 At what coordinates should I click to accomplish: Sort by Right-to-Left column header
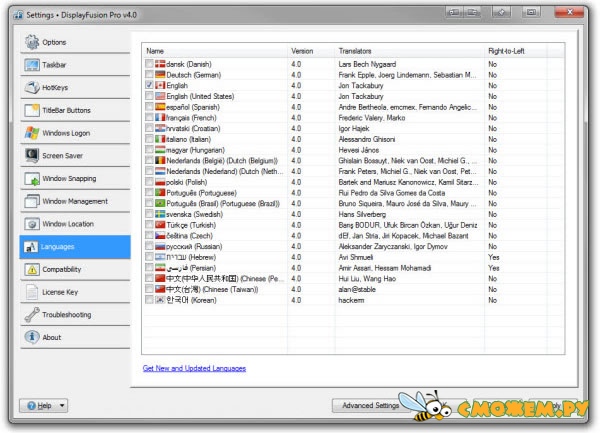515,51
